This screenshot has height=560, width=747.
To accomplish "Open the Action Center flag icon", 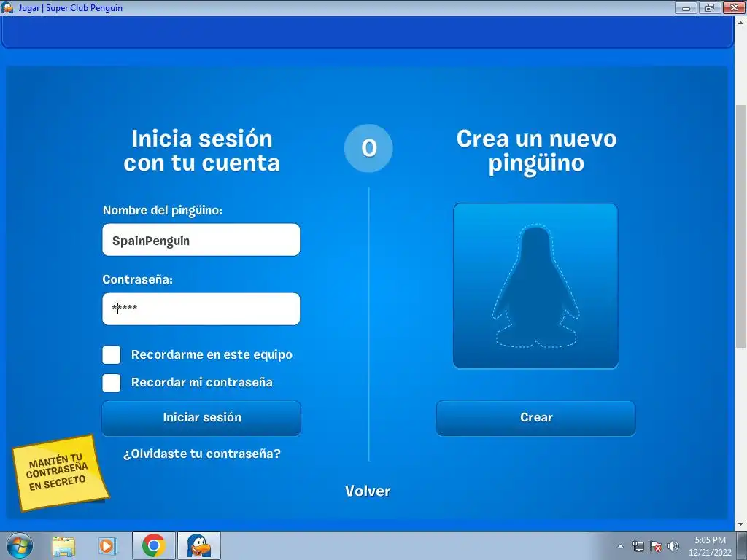I will (x=656, y=546).
